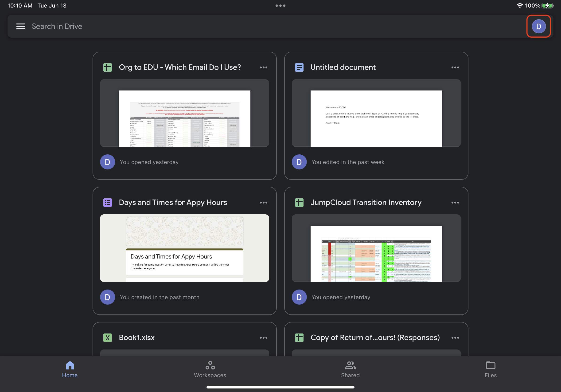Tap the Google Sheets icon on Copy of Return of...ours!
The width and height of the screenshot is (561, 392).
pos(299,337)
